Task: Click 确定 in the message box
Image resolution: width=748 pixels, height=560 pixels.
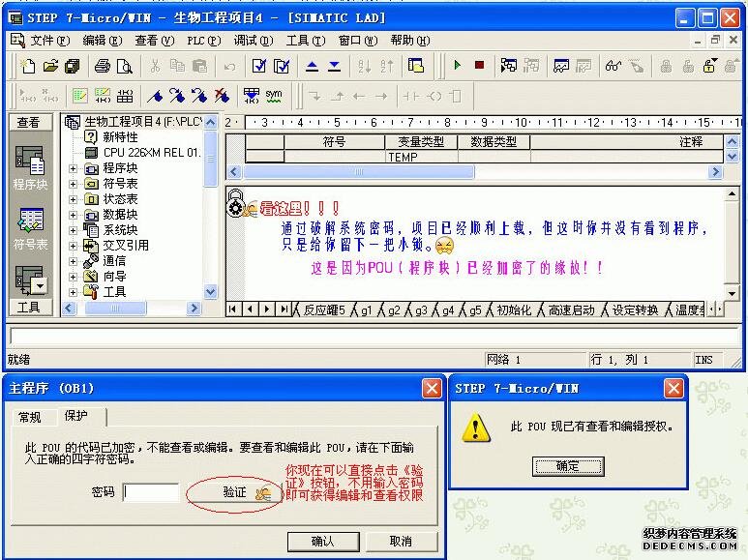Action: pos(568,466)
